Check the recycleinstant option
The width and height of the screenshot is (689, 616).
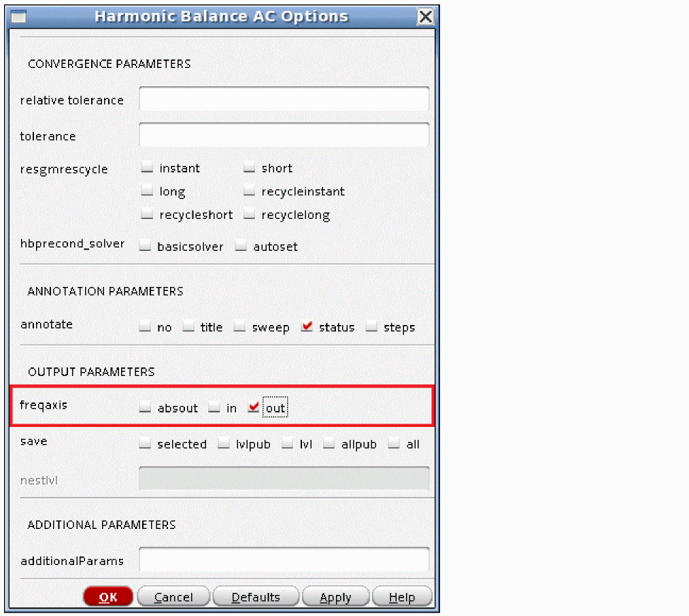point(249,190)
